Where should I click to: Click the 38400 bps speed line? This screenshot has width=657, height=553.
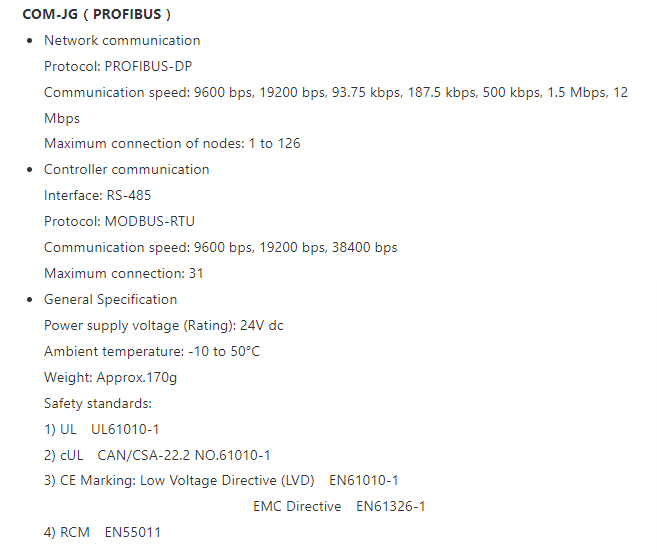[x=220, y=247]
